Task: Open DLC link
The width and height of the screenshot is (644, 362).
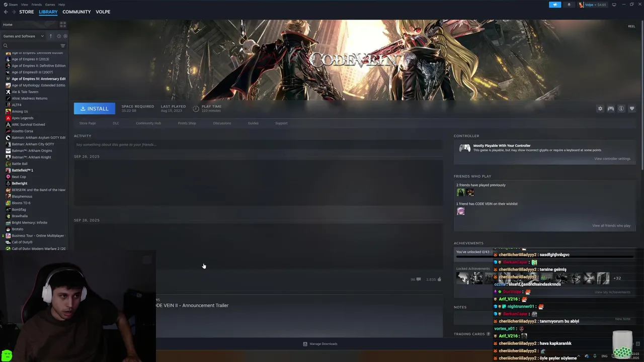Action: pos(116,123)
